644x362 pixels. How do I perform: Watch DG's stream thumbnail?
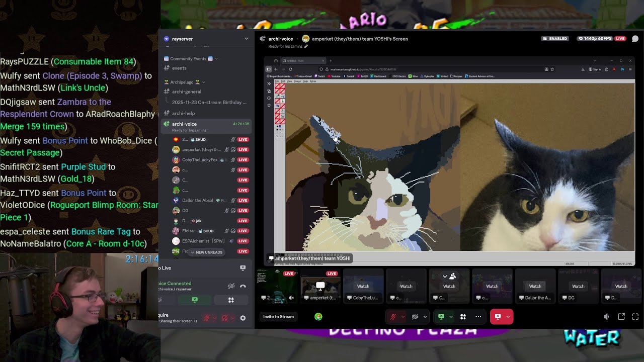578,286
